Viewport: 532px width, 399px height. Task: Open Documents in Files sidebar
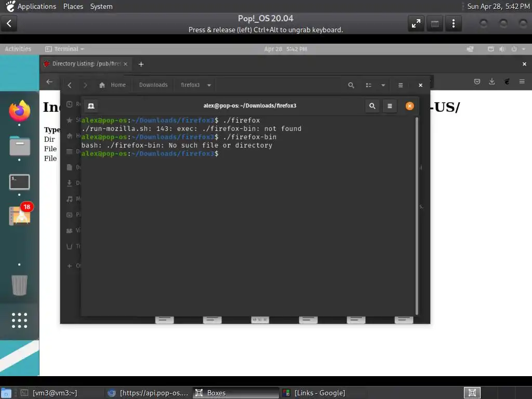73,167
